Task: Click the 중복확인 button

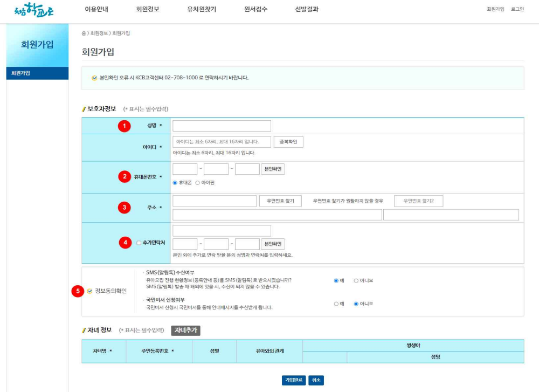Action: [288, 142]
